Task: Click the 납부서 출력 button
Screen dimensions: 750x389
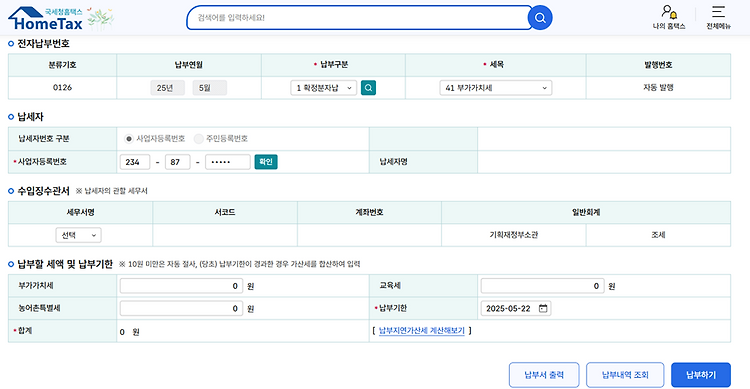Action: pos(544,375)
